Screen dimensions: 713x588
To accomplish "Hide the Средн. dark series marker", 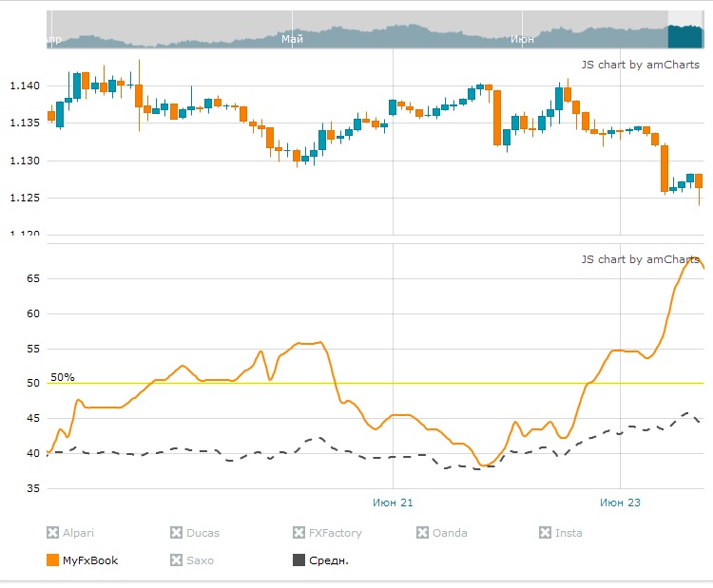I will [x=299, y=560].
